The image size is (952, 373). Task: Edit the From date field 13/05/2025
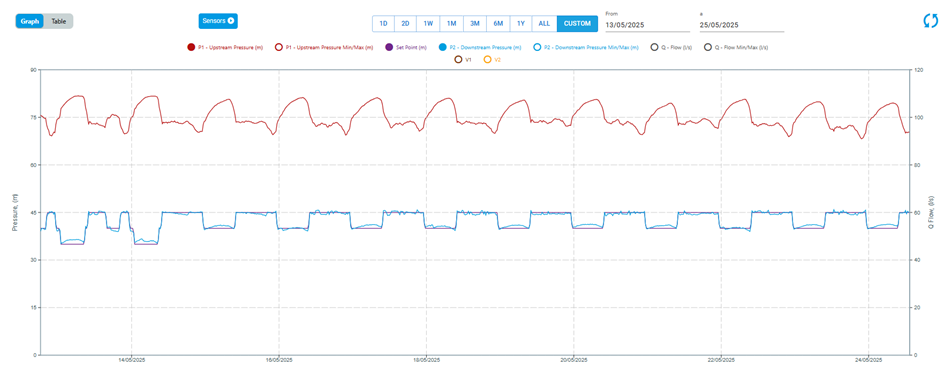point(647,25)
